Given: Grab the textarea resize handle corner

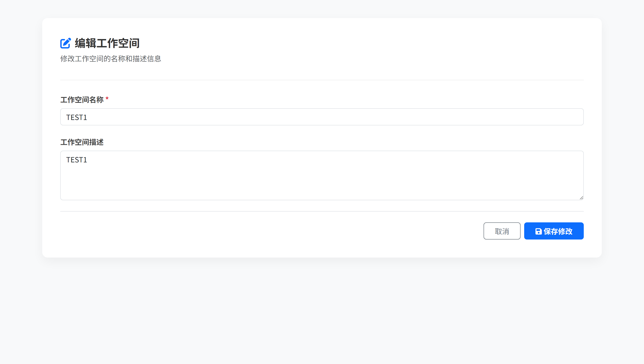Looking at the screenshot, I should coord(581,198).
